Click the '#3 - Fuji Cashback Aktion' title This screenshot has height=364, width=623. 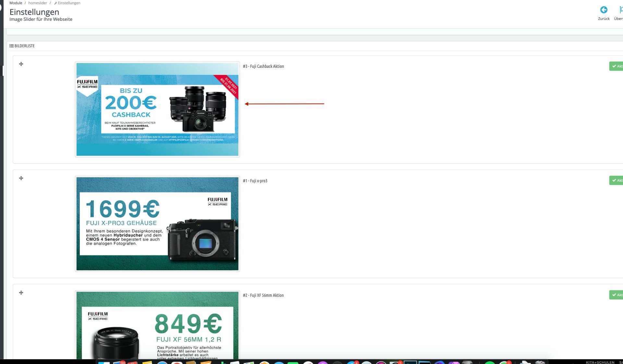pos(263,67)
